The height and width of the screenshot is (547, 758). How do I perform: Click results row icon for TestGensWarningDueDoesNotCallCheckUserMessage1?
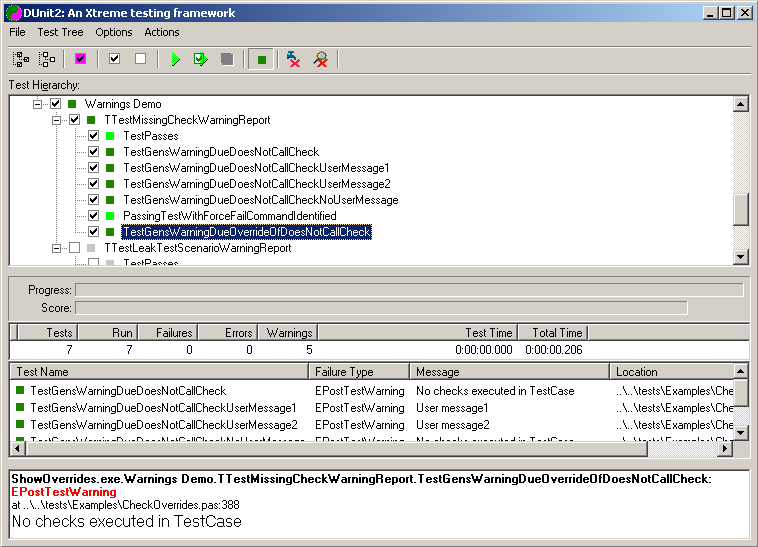[20, 407]
